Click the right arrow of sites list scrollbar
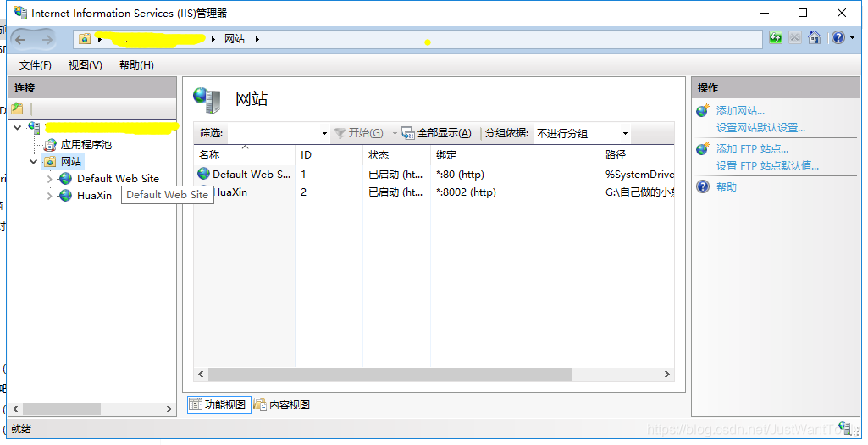Screen dimensions: 868x445 click(x=667, y=374)
